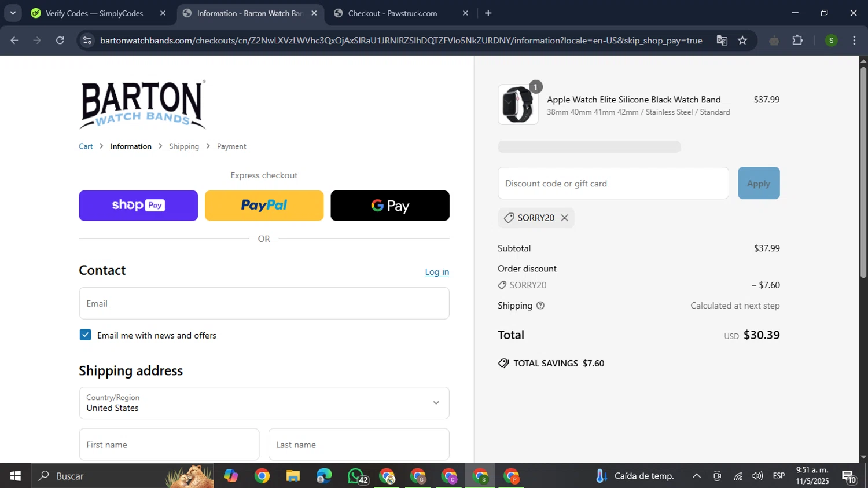Click the Shipping help question mark icon
This screenshot has width=868, height=488.
(x=540, y=306)
